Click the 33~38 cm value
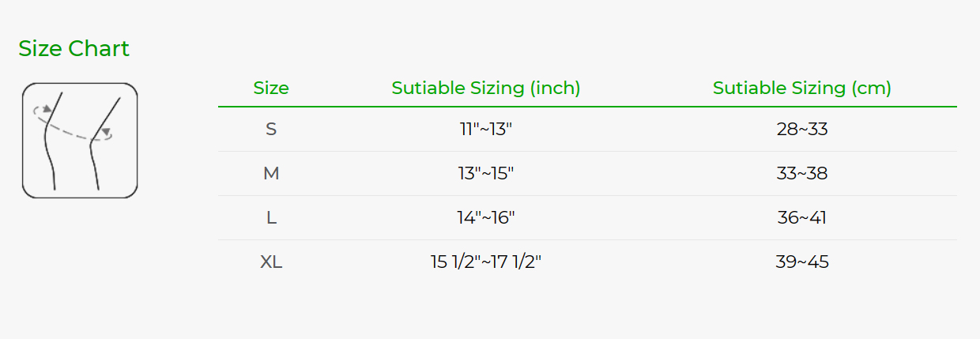 coord(802,173)
